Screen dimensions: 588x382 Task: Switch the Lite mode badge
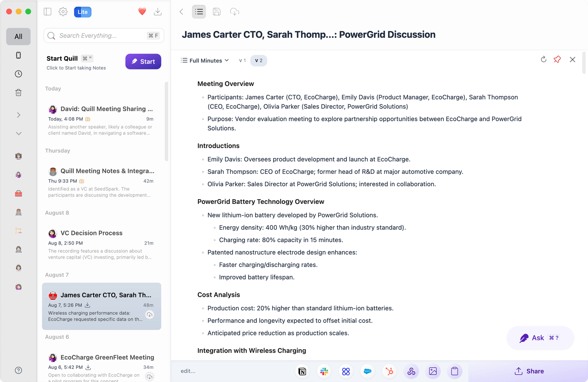coord(82,12)
